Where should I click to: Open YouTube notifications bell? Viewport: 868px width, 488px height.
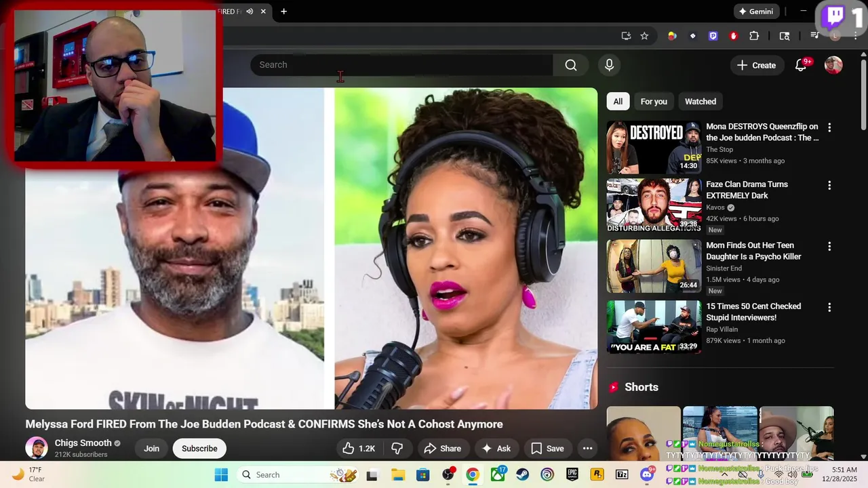point(801,65)
